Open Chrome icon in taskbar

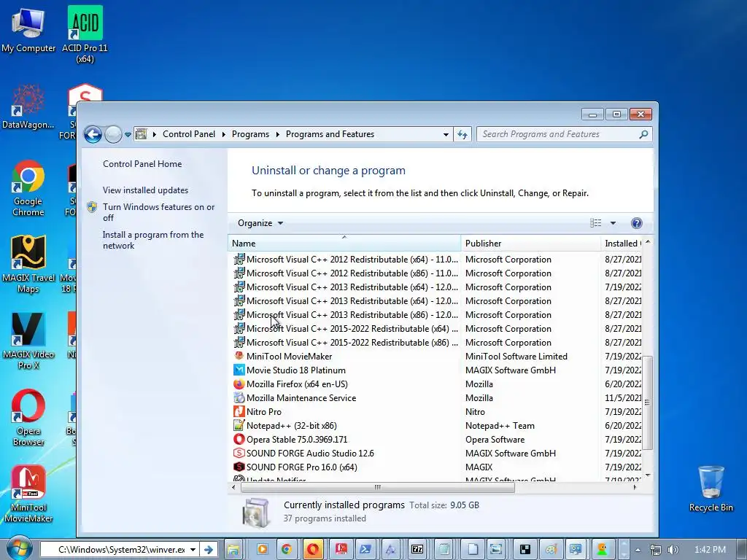click(x=286, y=550)
